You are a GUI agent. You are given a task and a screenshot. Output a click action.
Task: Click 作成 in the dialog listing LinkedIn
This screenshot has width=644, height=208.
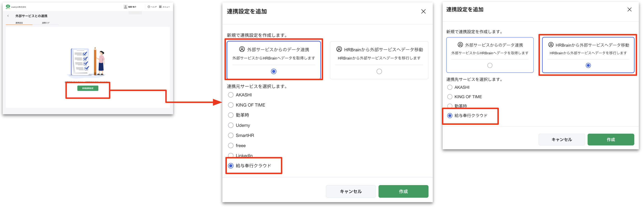click(403, 191)
